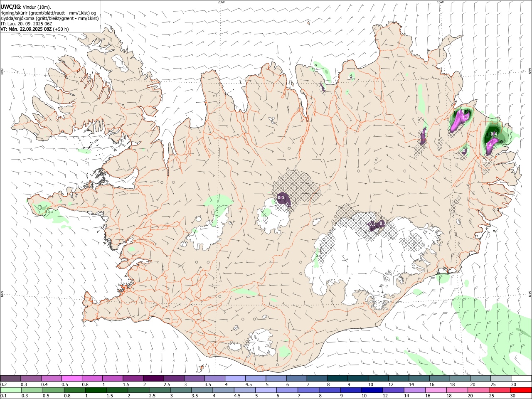The width and height of the screenshot is (532, 399).
Task: Choose the rain legend swatch labeled 25
Action: [499, 390]
